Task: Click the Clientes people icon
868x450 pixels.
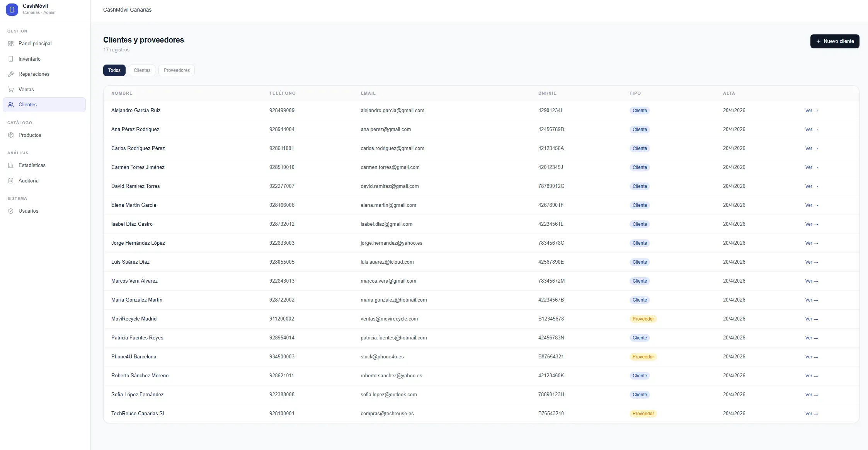Action: 11,105
